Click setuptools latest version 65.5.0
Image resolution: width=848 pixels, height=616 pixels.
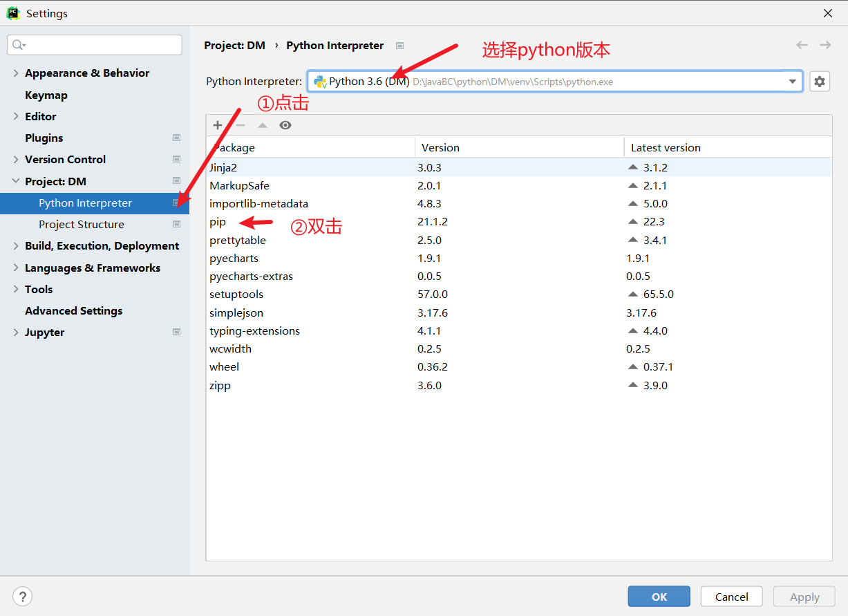[x=659, y=294]
